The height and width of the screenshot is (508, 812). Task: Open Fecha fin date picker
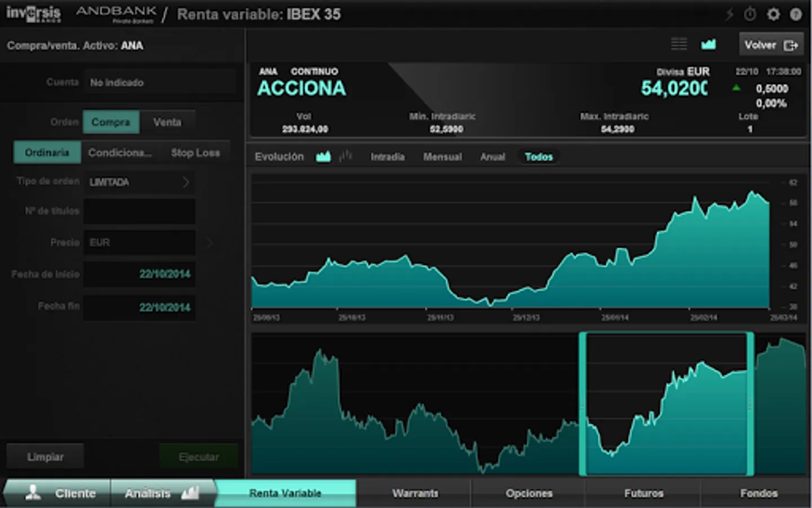(x=139, y=307)
